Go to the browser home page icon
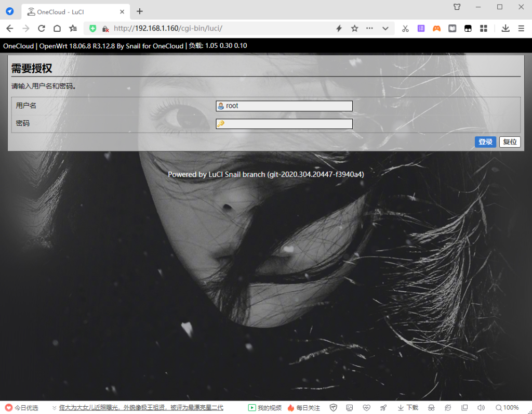The width and height of the screenshot is (532, 414). [x=57, y=29]
